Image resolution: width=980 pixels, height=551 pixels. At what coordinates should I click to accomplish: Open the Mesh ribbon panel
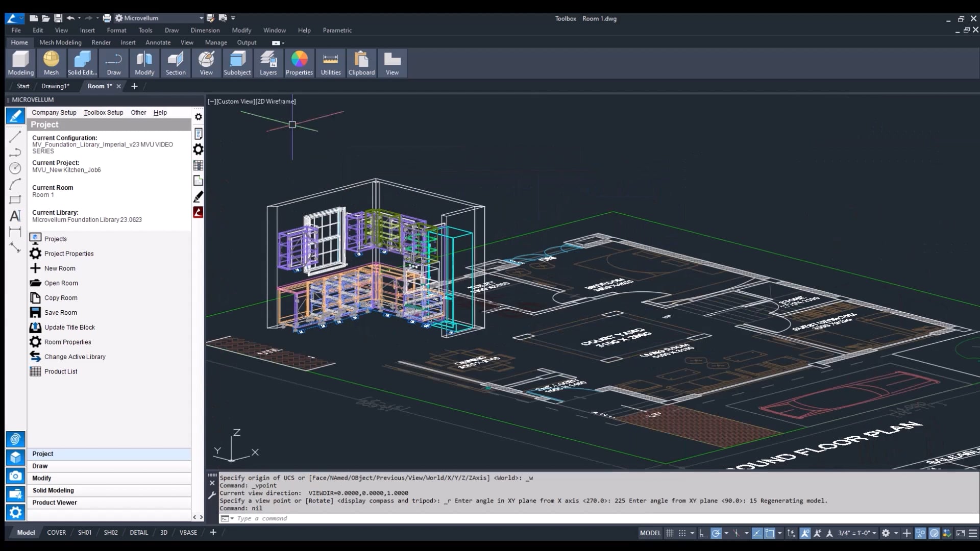point(51,63)
